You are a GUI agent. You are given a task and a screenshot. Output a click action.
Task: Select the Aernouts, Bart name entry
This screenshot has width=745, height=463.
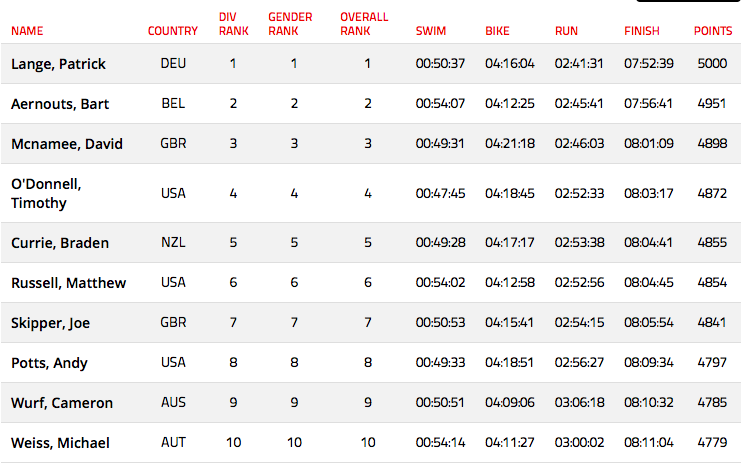60,104
